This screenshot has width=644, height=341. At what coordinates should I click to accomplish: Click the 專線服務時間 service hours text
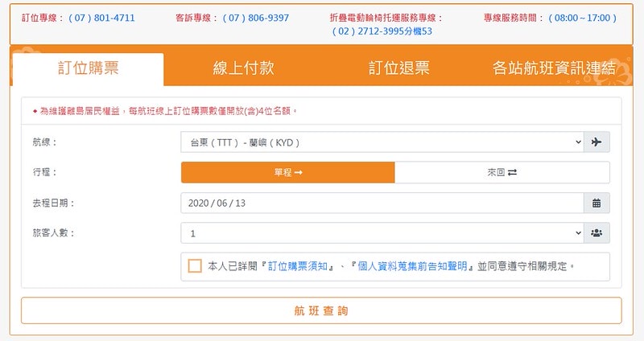[x=551, y=18]
